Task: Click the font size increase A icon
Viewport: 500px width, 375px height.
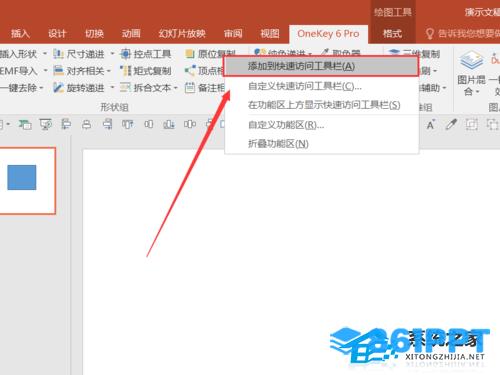Action: 431,124
